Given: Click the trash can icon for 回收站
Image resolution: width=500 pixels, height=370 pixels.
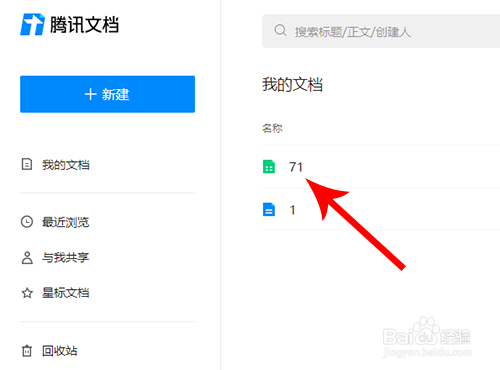Looking at the screenshot, I should click(27, 351).
